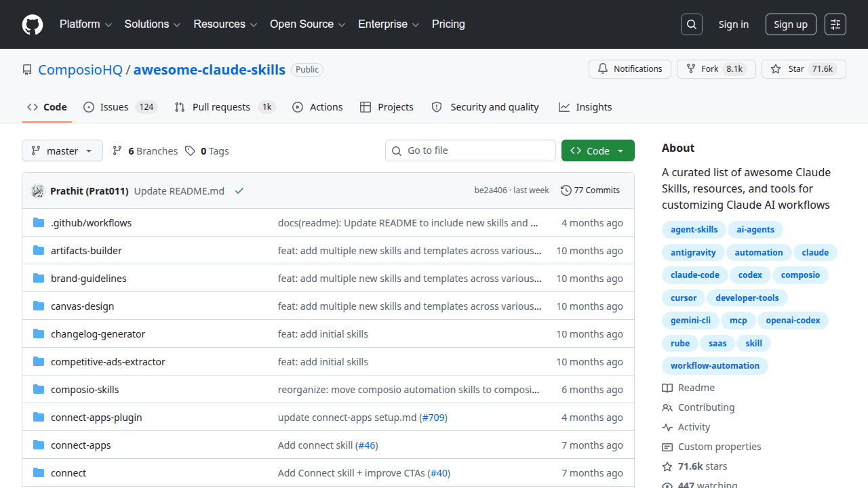Open the composio-skills folder name
The height and width of the screenshot is (488, 868).
point(85,390)
